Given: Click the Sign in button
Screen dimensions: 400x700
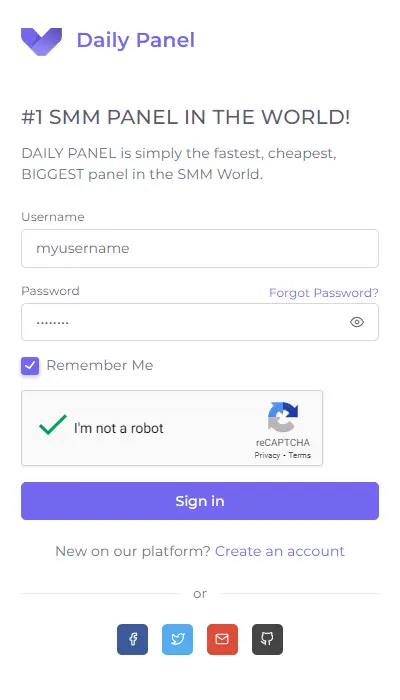Looking at the screenshot, I should click(x=200, y=501).
